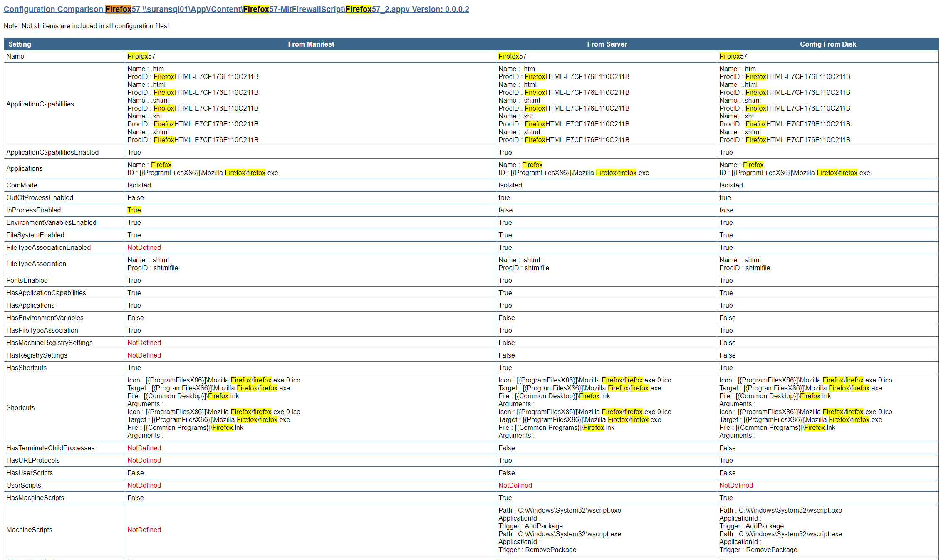This screenshot has height=560, width=941.
Task: Select the 'ApplicationCapabilities' setting label
Action: click(x=40, y=104)
